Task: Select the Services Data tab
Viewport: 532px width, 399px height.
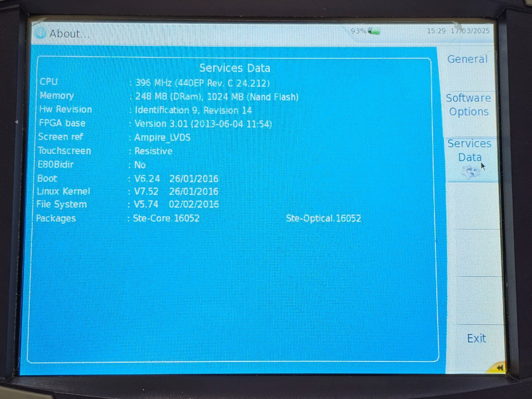Action: [469, 150]
